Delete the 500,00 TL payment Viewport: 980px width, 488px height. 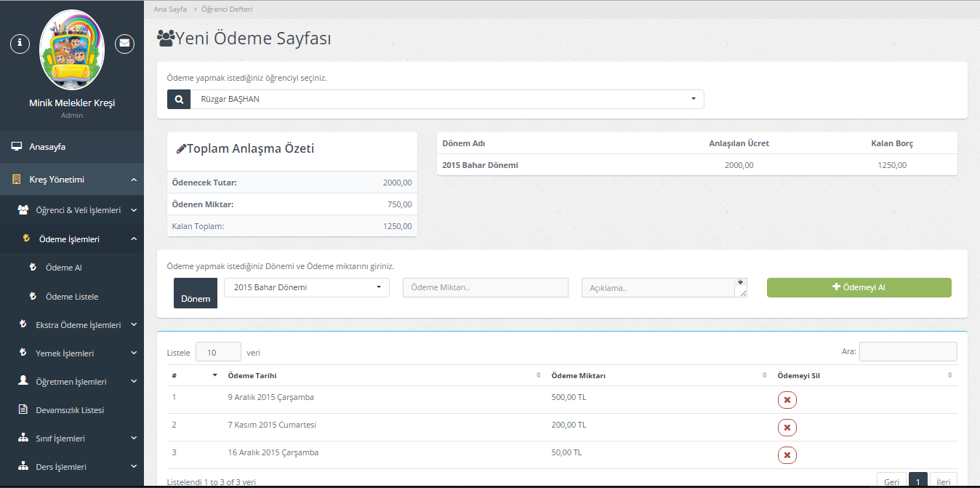(x=787, y=400)
